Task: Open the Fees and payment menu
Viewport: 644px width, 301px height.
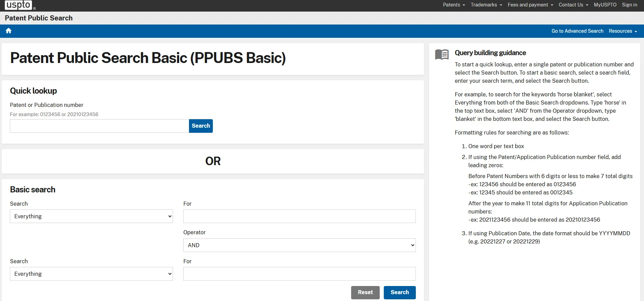Action: pyautogui.click(x=530, y=5)
